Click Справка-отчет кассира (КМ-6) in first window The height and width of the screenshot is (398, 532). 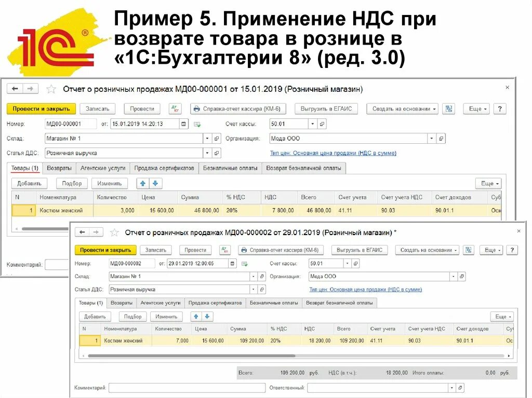pos(237,109)
